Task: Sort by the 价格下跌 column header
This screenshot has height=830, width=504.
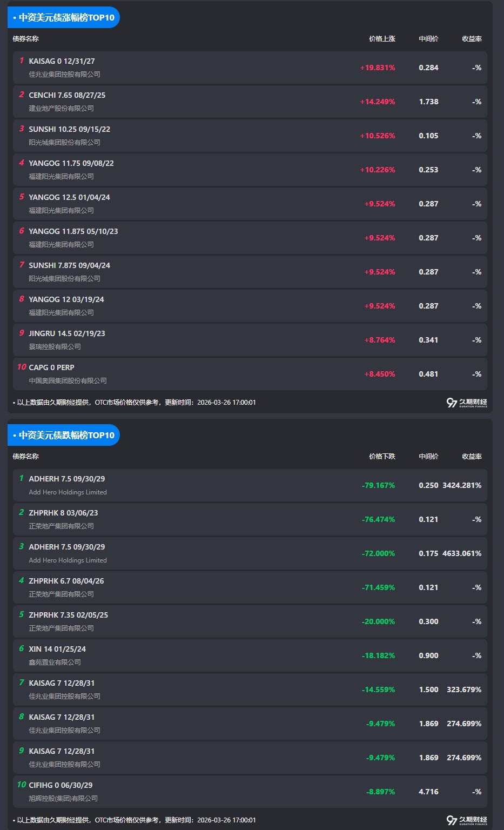Action: 382,457
